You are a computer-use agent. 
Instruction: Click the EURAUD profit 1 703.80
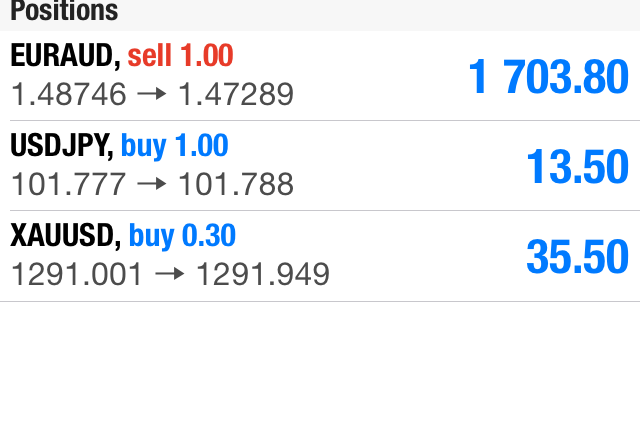(x=549, y=77)
